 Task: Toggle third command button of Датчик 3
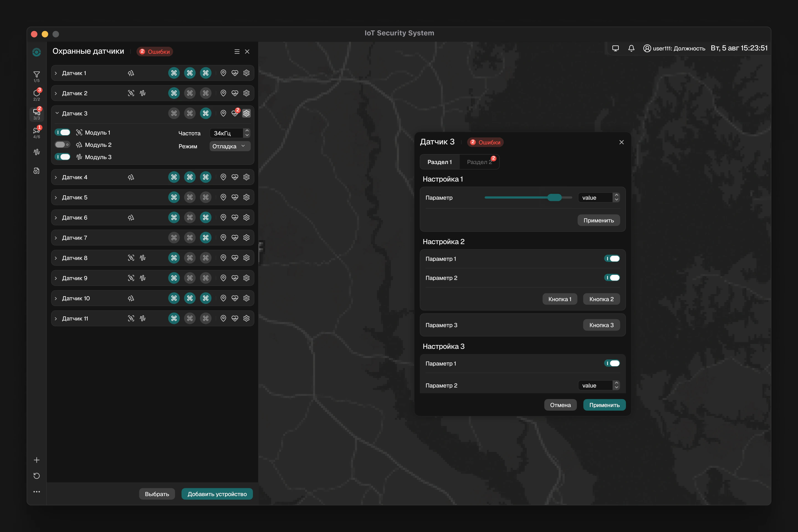tap(206, 113)
